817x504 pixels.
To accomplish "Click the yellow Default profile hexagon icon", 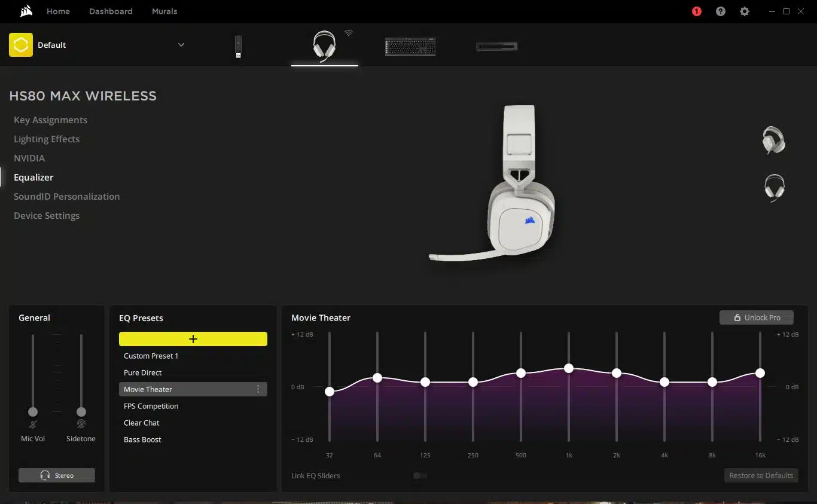I will tap(21, 45).
